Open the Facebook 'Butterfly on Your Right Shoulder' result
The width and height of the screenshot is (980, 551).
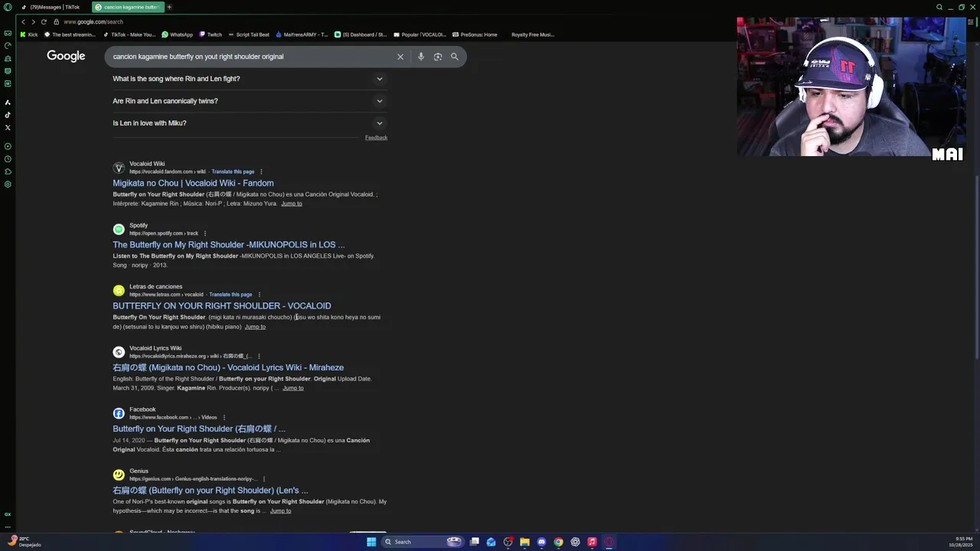point(199,429)
